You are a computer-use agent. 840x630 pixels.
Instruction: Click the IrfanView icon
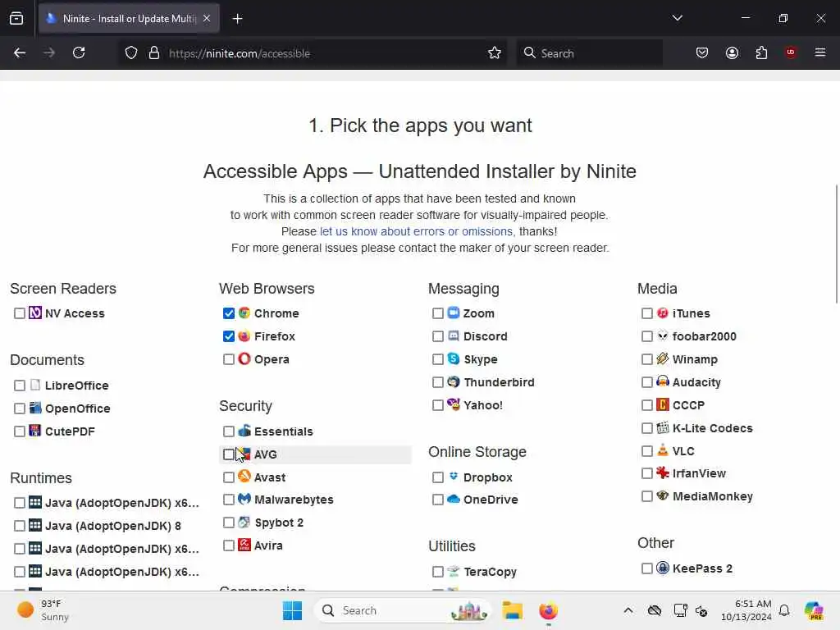[x=663, y=473]
